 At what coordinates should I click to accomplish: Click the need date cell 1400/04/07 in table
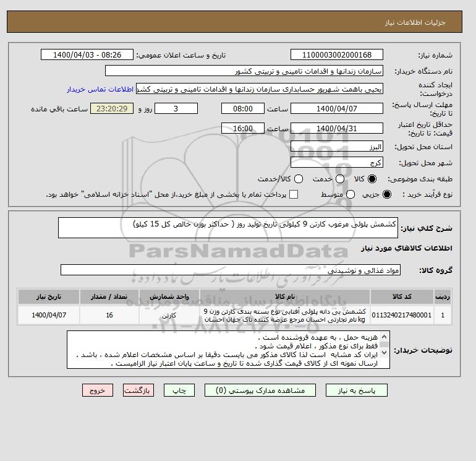coord(49,315)
